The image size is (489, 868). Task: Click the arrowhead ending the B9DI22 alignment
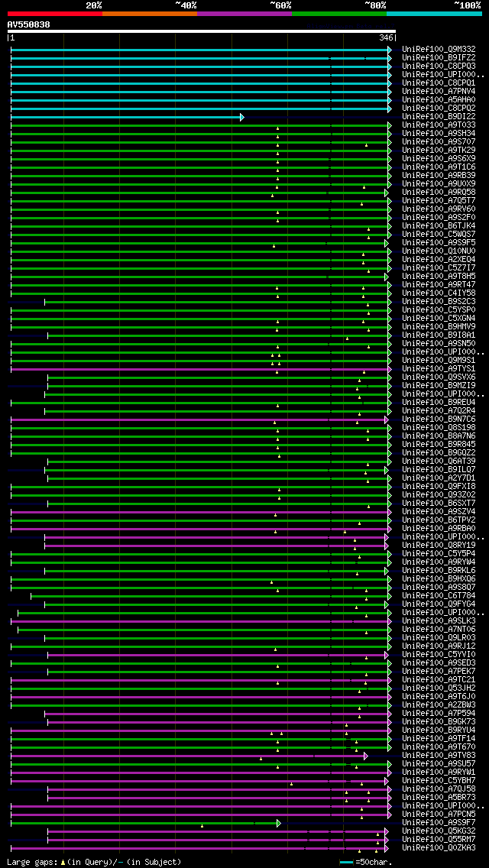tap(242, 117)
